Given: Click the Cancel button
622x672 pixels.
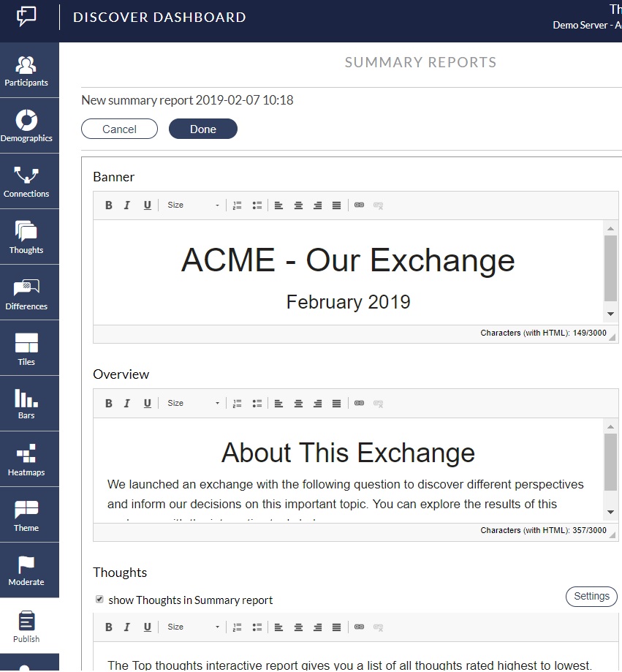Looking at the screenshot, I should (120, 129).
